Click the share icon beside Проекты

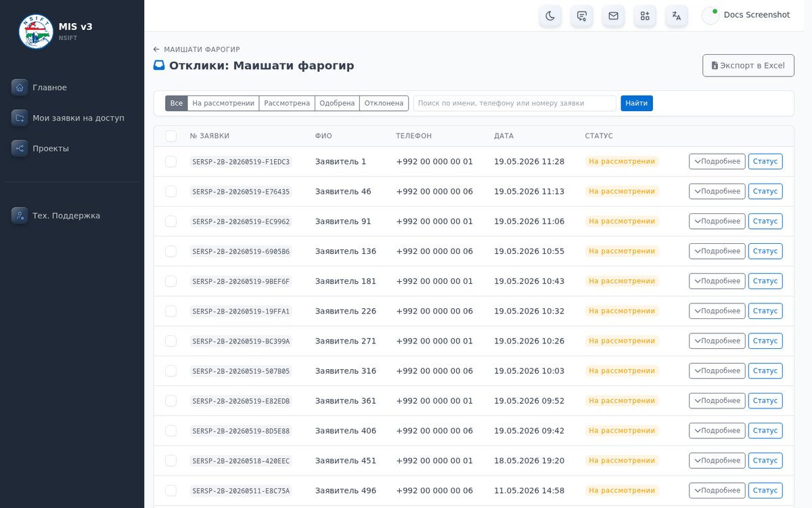[x=20, y=148]
